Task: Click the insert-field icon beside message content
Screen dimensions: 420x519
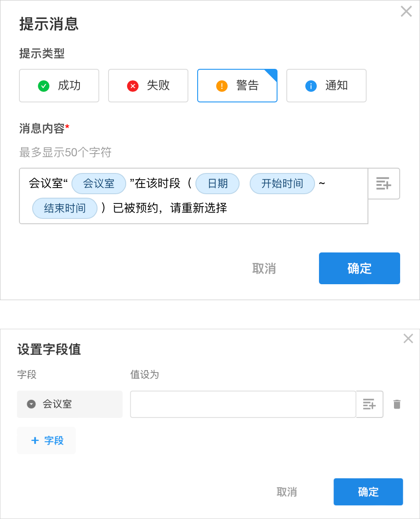Action: (x=384, y=184)
